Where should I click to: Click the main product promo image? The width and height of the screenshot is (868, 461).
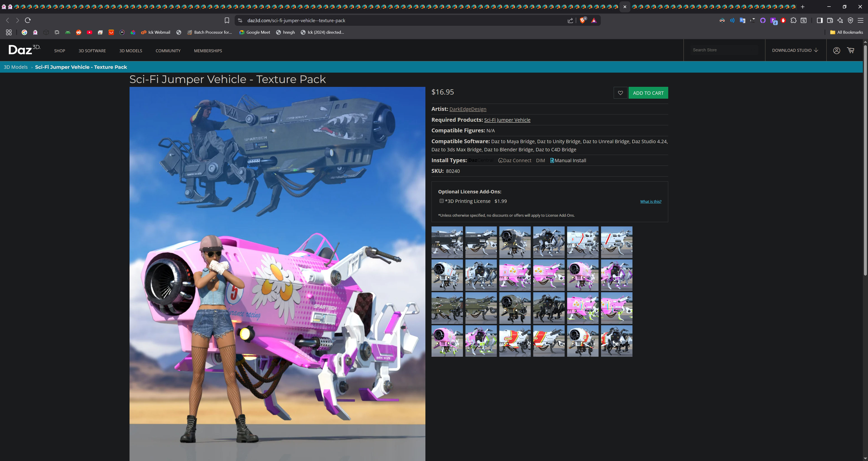click(277, 274)
